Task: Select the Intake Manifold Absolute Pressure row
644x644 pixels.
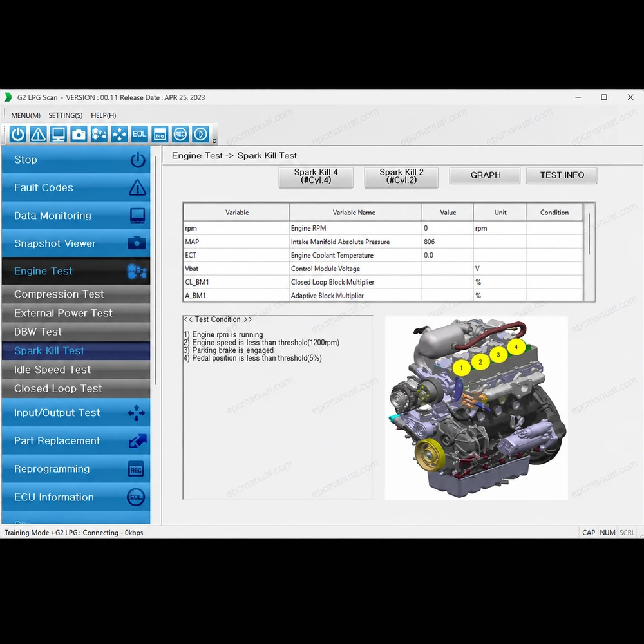Action: pyautogui.click(x=383, y=242)
